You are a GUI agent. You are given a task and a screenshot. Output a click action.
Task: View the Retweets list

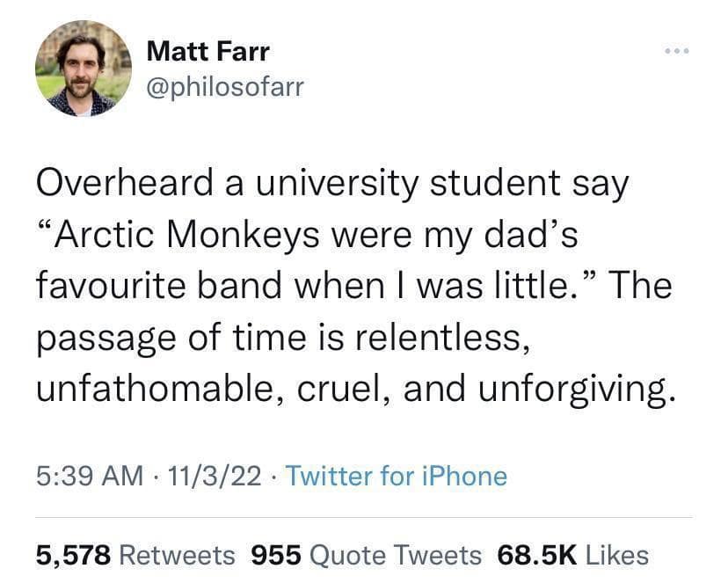click(x=177, y=556)
